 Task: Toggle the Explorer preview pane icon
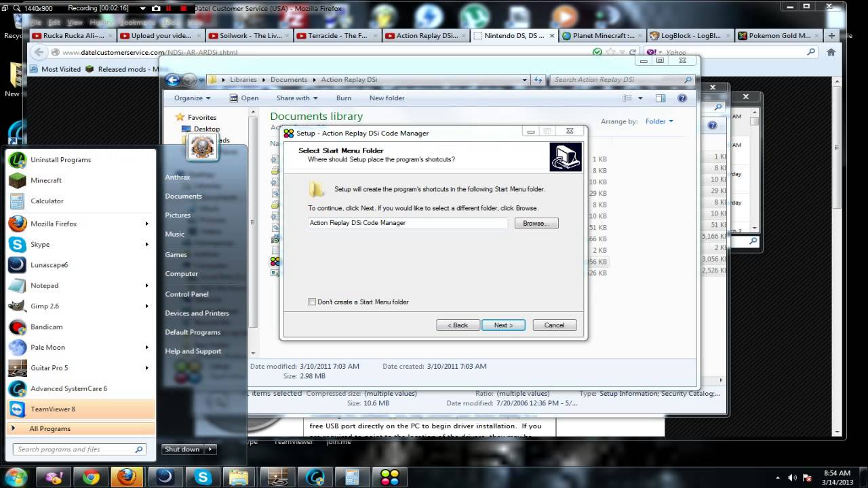point(660,98)
